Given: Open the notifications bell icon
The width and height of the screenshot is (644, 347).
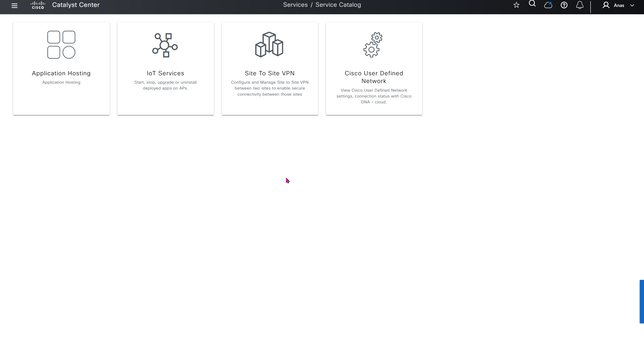Looking at the screenshot, I should (580, 5).
